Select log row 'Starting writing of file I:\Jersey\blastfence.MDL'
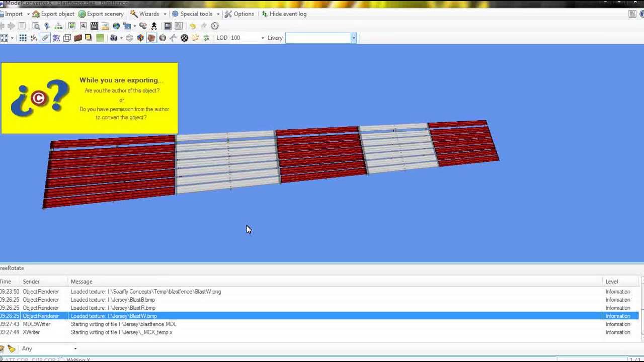The width and height of the screenshot is (644, 362). (x=319, y=324)
